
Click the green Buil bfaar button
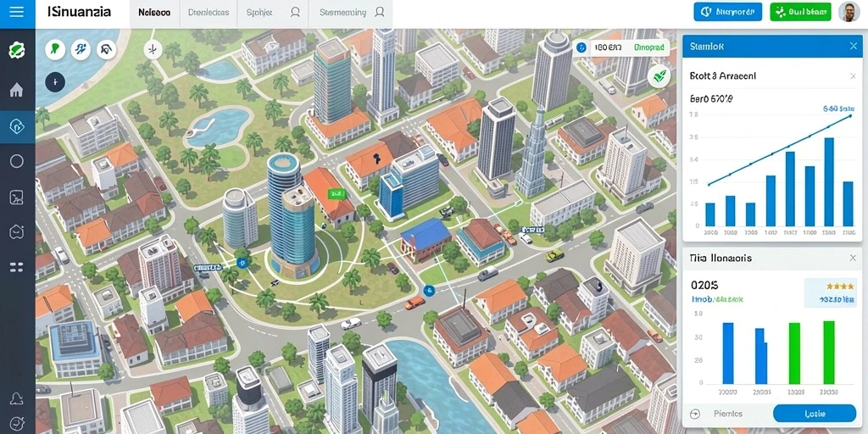point(800,12)
